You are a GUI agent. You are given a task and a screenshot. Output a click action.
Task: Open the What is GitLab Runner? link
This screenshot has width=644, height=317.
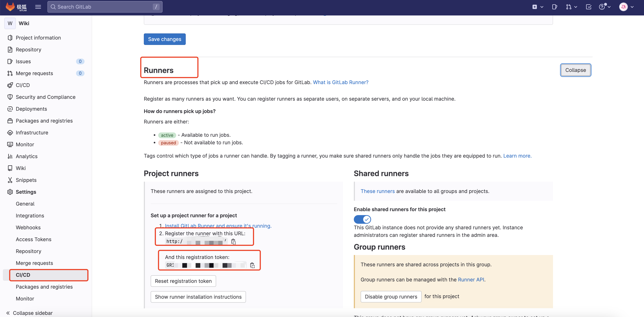click(x=341, y=82)
